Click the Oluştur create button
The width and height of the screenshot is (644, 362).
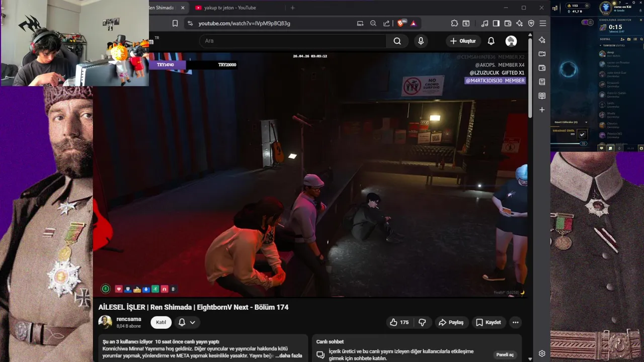point(463,41)
